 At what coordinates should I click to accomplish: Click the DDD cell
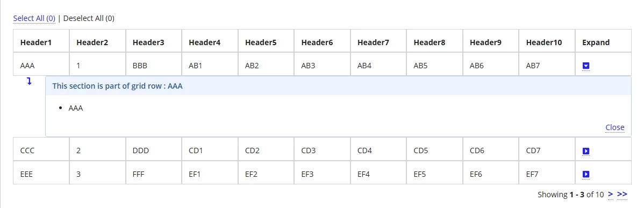click(154, 149)
